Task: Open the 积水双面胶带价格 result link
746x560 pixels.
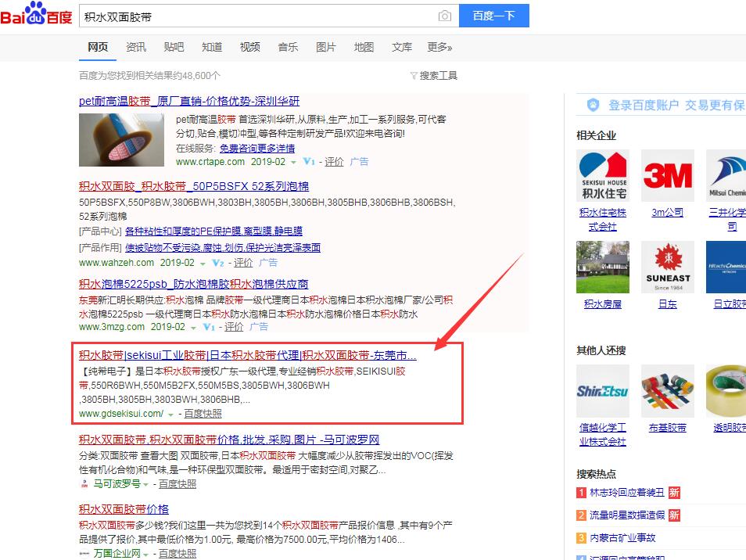Action: tap(124, 509)
